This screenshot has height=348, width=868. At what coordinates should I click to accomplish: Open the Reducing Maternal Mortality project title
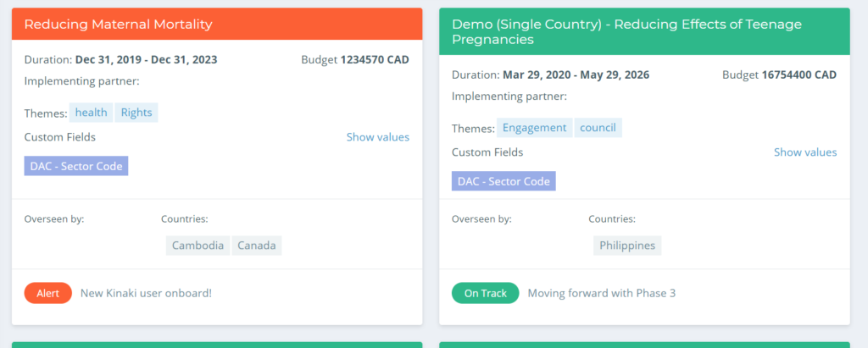[118, 24]
